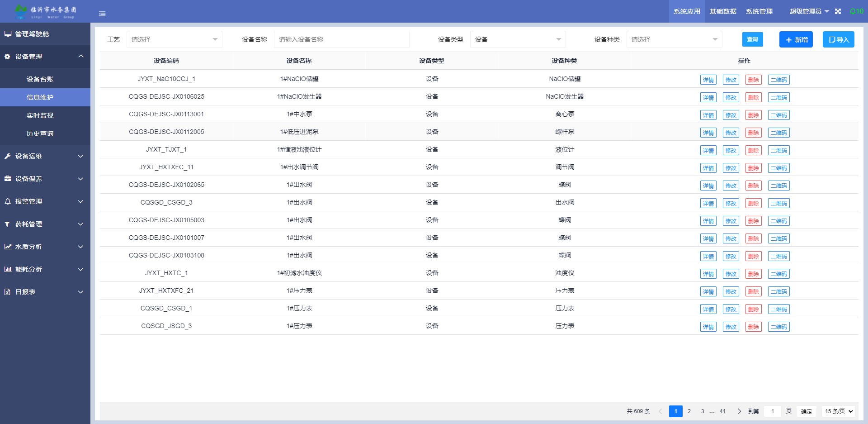Open 实时监视 submenu item
868x424 pixels.
[x=45, y=115]
